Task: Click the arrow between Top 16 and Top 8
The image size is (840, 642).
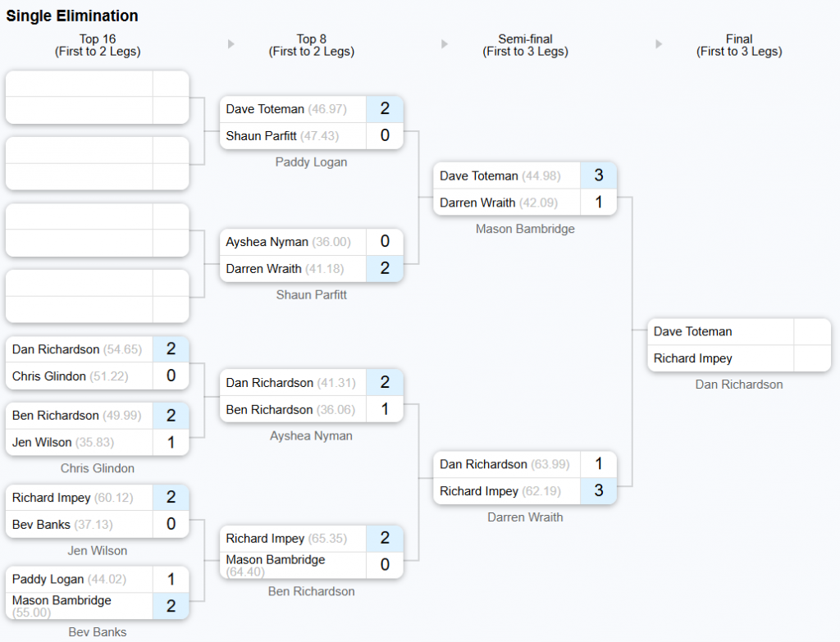Action: 231,44
